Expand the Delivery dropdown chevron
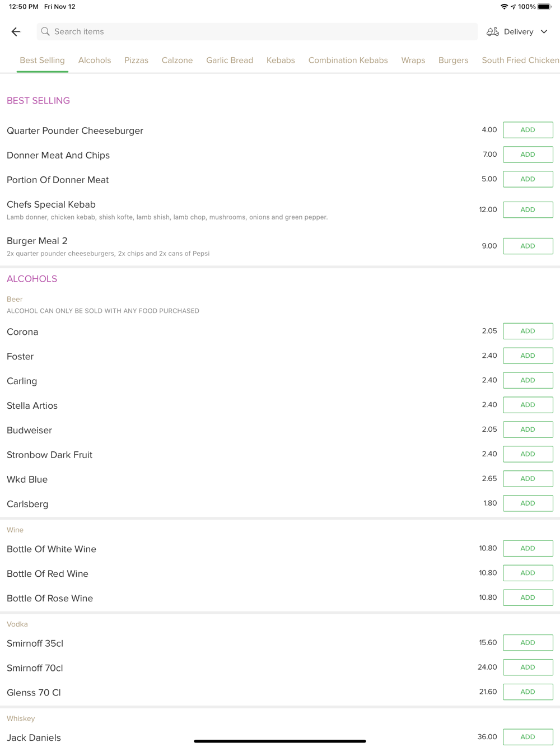 click(x=544, y=32)
